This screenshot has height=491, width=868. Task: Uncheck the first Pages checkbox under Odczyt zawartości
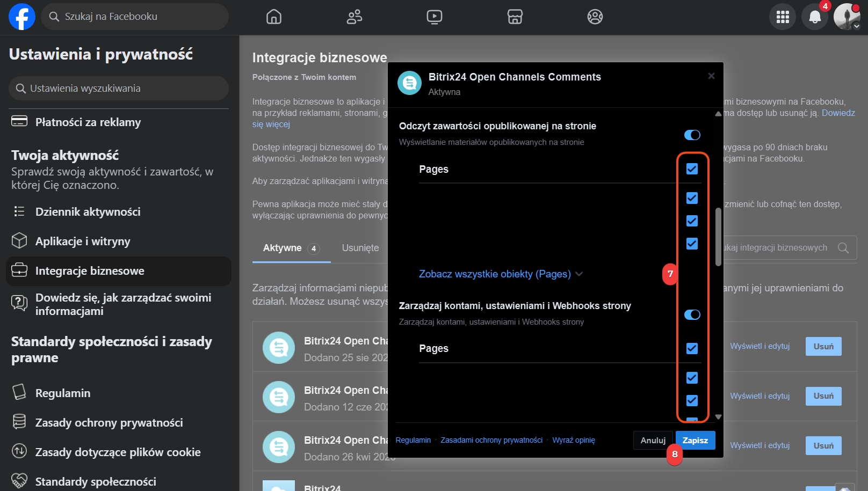tap(692, 169)
